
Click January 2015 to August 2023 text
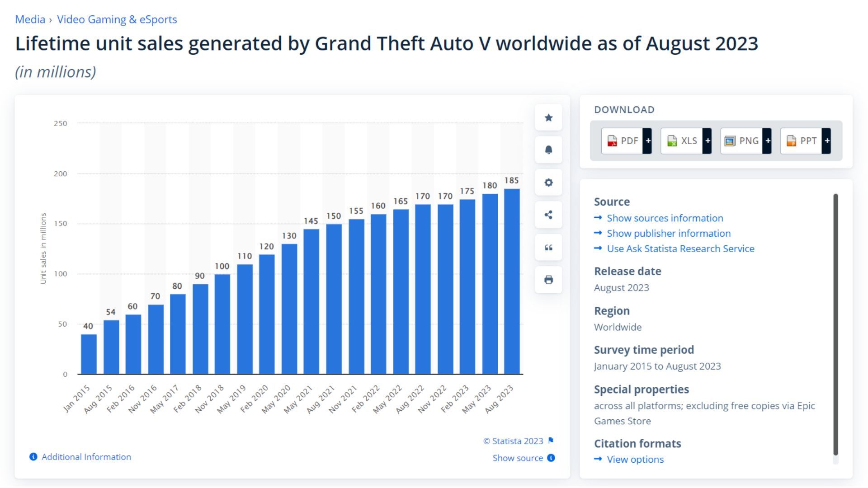point(657,366)
